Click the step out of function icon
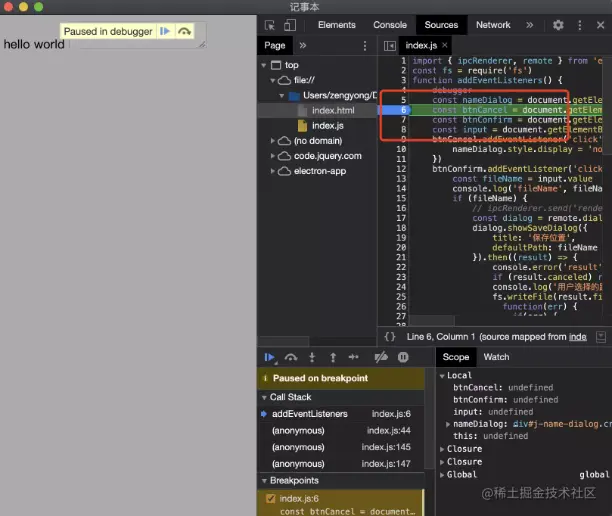This screenshot has height=516, width=612. (333, 357)
